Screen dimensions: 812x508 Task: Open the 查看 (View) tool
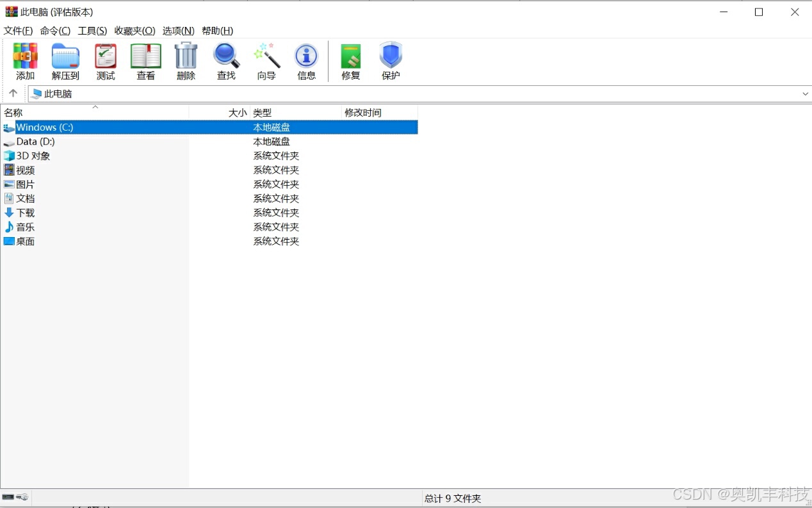pyautogui.click(x=145, y=61)
